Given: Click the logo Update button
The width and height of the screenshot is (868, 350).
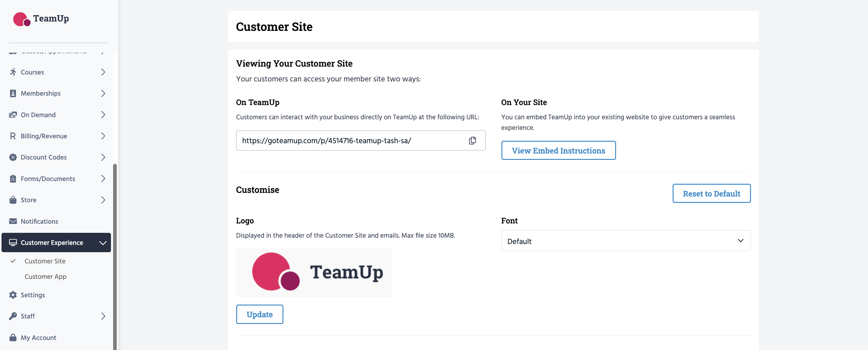Looking at the screenshot, I should tap(259, 314).
